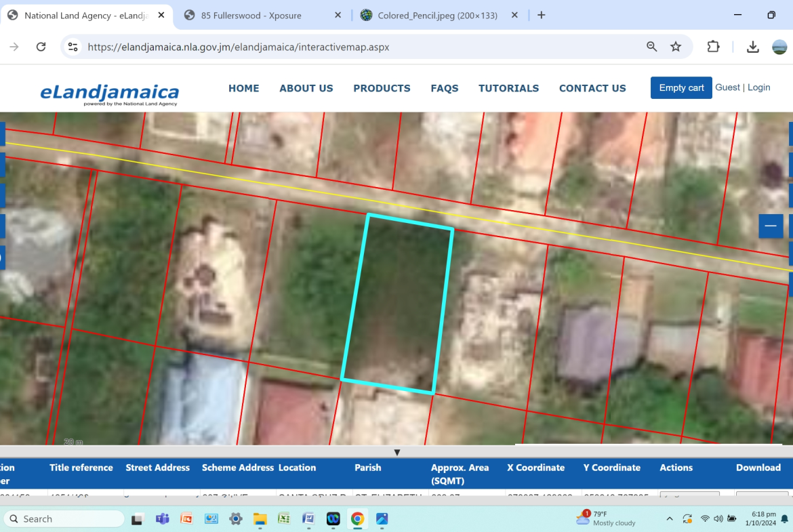Viewport: 793px width, 532px height.
Task: Expand hidden system tray icons
Action: (669, 518)
